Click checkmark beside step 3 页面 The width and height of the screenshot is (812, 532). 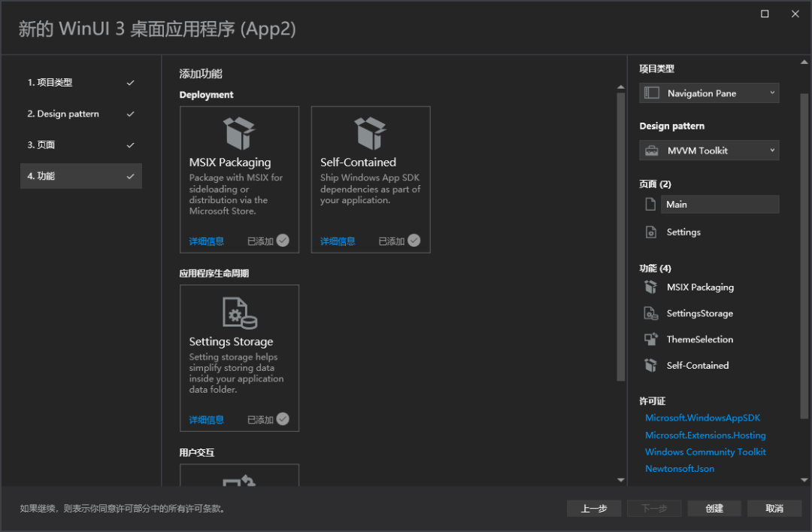(x=131, y=144)
